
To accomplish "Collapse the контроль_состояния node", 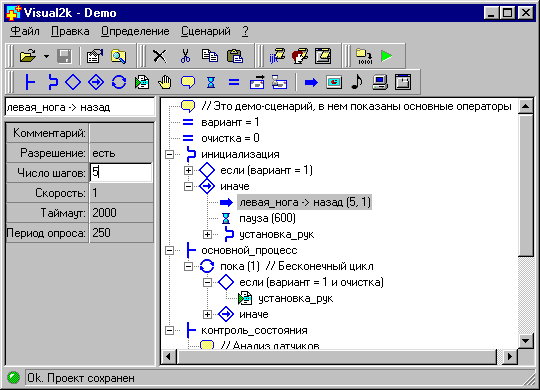I will click(x=169, y=330).
